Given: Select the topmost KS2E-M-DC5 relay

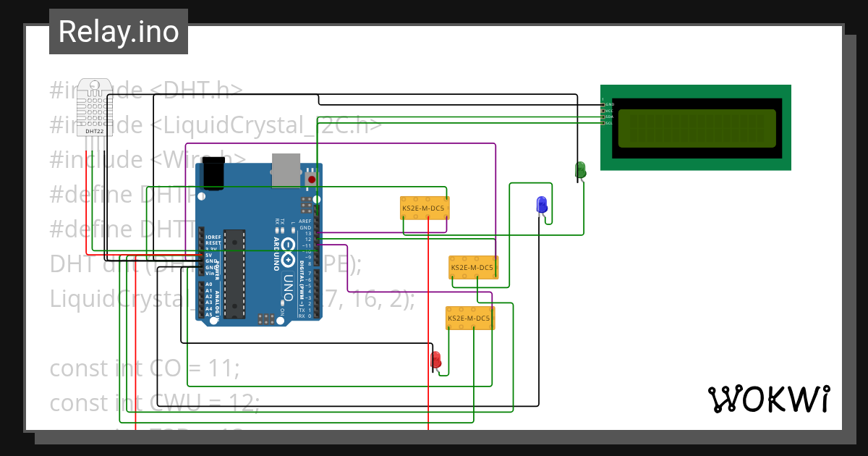Looking at the screenshot, I should pos(424,208).
